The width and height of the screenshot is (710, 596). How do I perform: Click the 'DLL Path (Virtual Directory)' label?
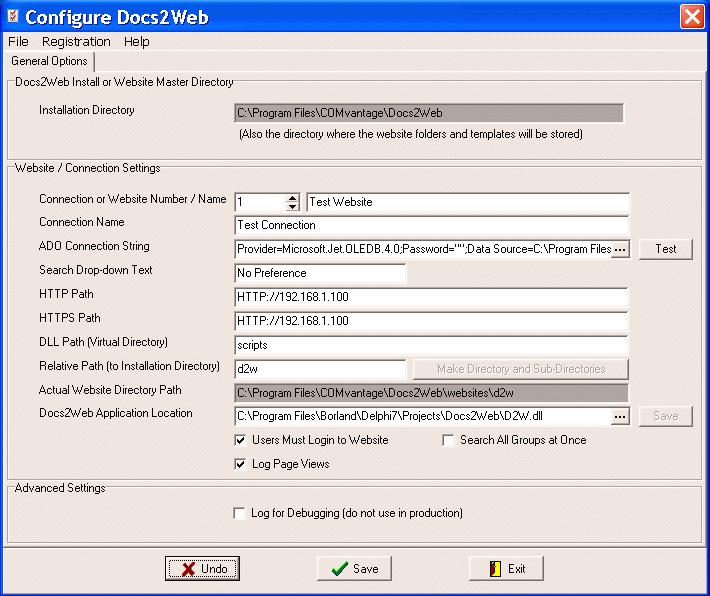pos(103,342)
